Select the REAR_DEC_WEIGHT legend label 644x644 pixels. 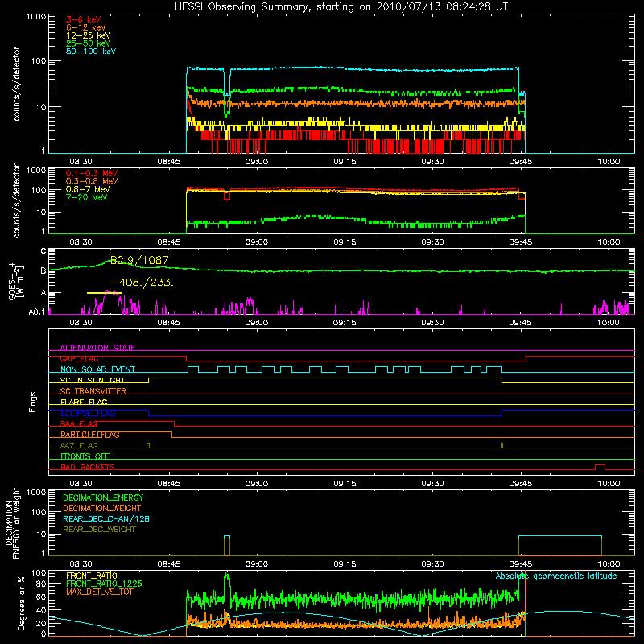point(99,530)
